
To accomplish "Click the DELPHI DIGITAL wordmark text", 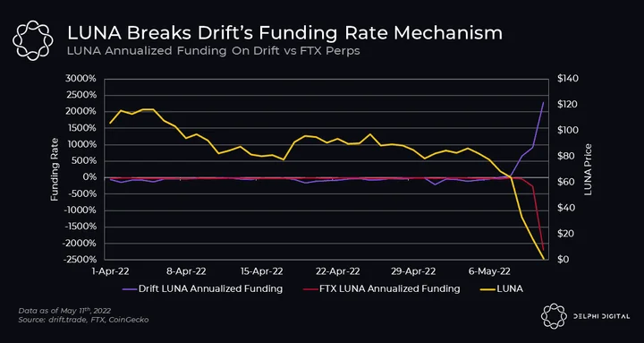I will tap(602, 316).
